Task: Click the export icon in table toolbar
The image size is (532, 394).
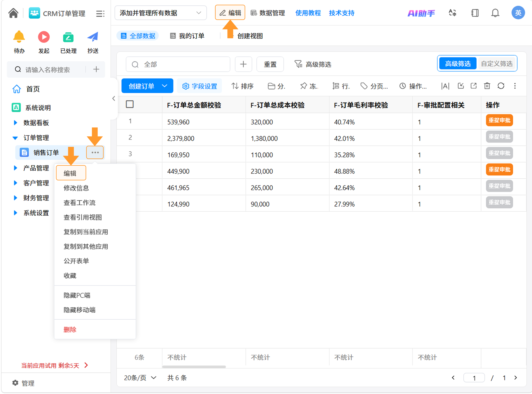Action: point(474,86)
